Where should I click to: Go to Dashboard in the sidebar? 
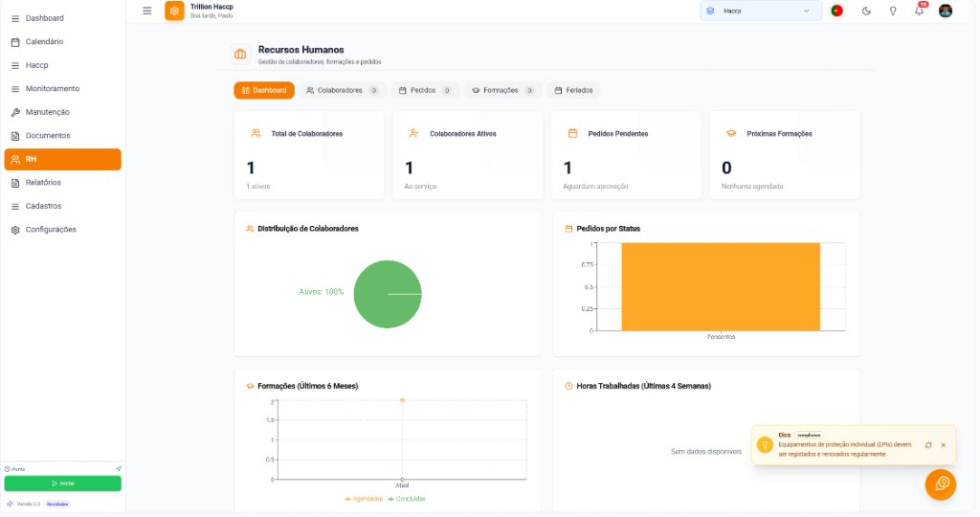62,18
